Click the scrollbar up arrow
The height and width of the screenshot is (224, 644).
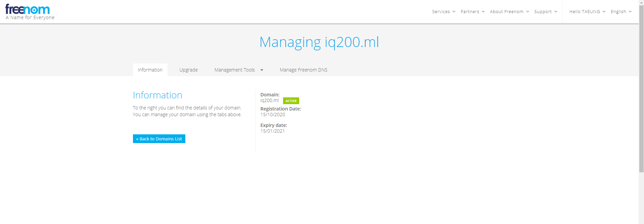click(641, 2)
